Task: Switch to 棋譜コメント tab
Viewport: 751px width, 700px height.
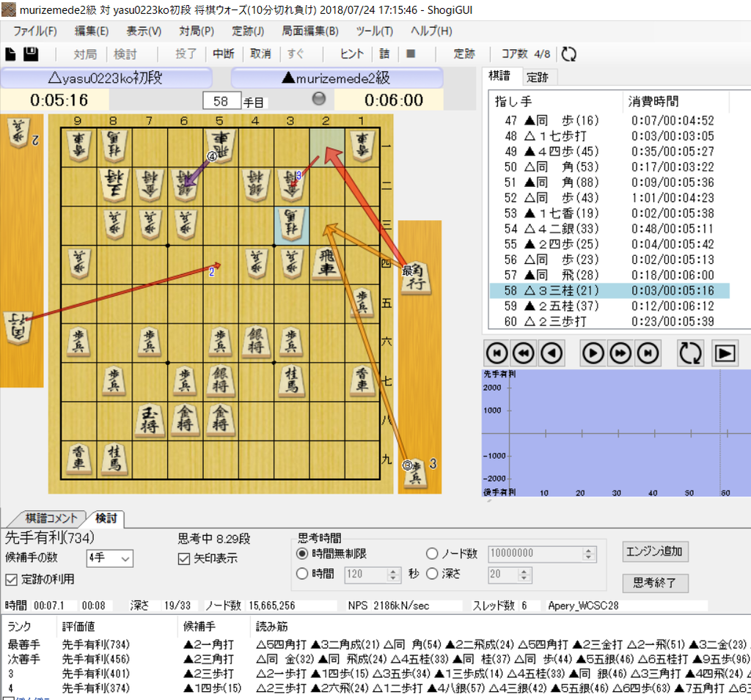Action: [x=51, y=518]
